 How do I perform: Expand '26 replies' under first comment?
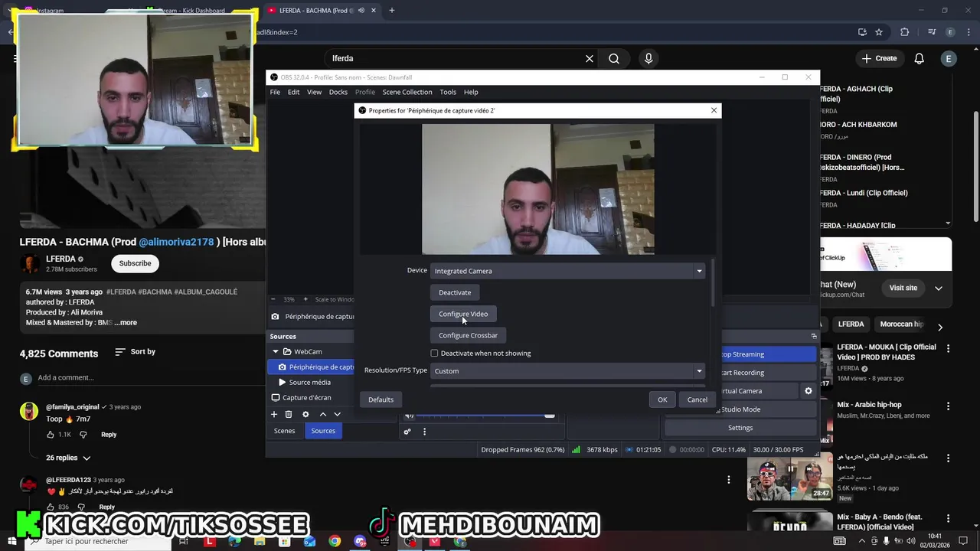tap(68, 458)
